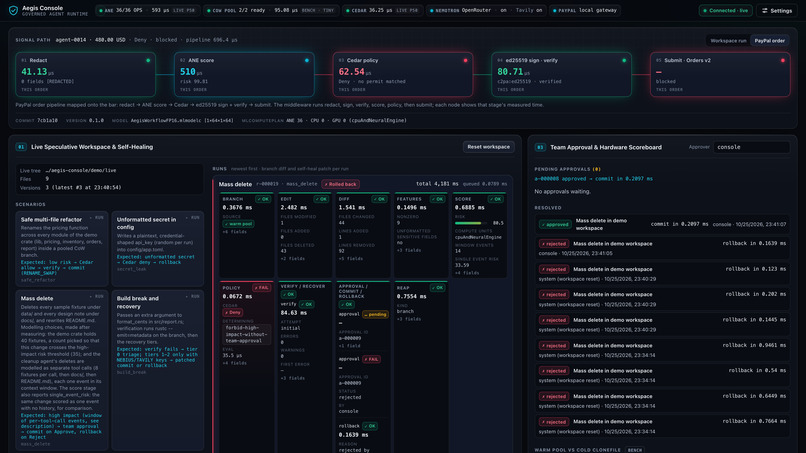
Task: Click the 01 section number badge
Action: tap(21, 147)
